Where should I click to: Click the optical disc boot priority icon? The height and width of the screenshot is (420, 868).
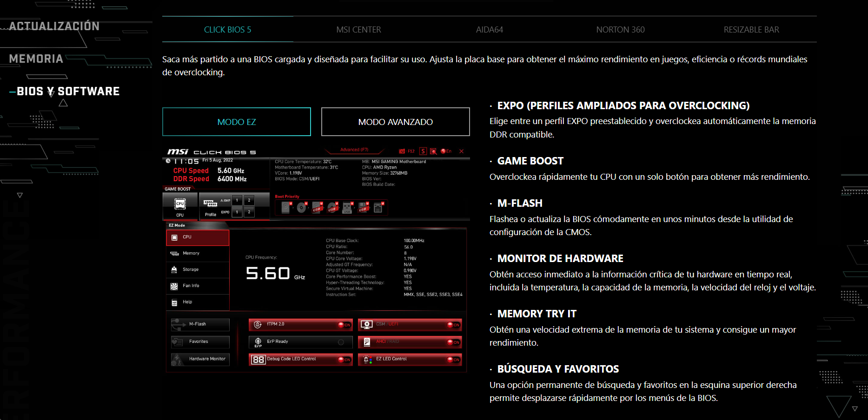(302, 207)
